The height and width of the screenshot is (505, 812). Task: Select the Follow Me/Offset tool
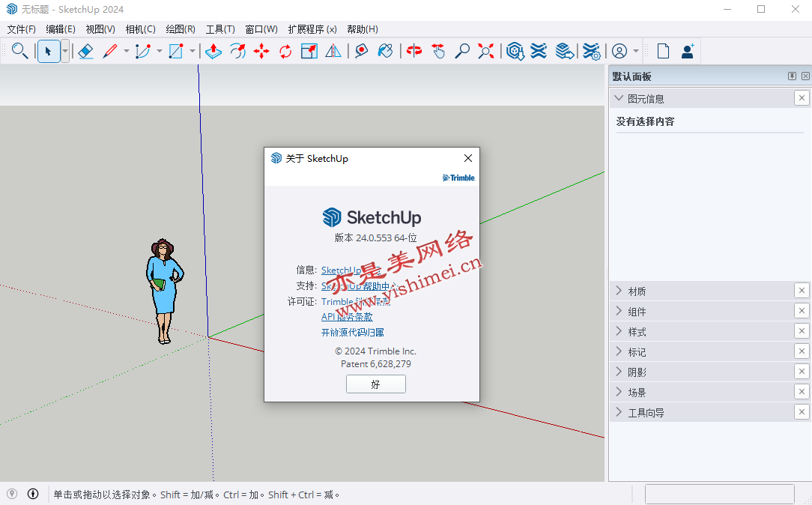(237, 51)
